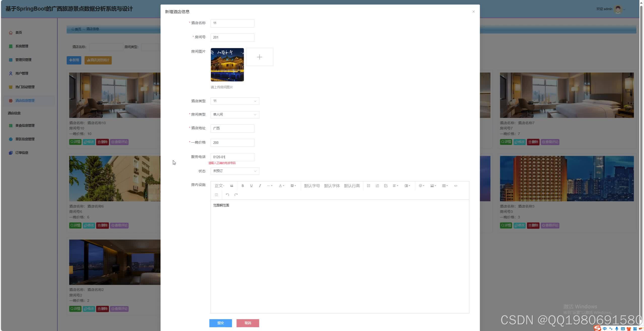Open the 酒店类型 dropdown
Viewport: 644px width, 331px height.
coord(234,101)
